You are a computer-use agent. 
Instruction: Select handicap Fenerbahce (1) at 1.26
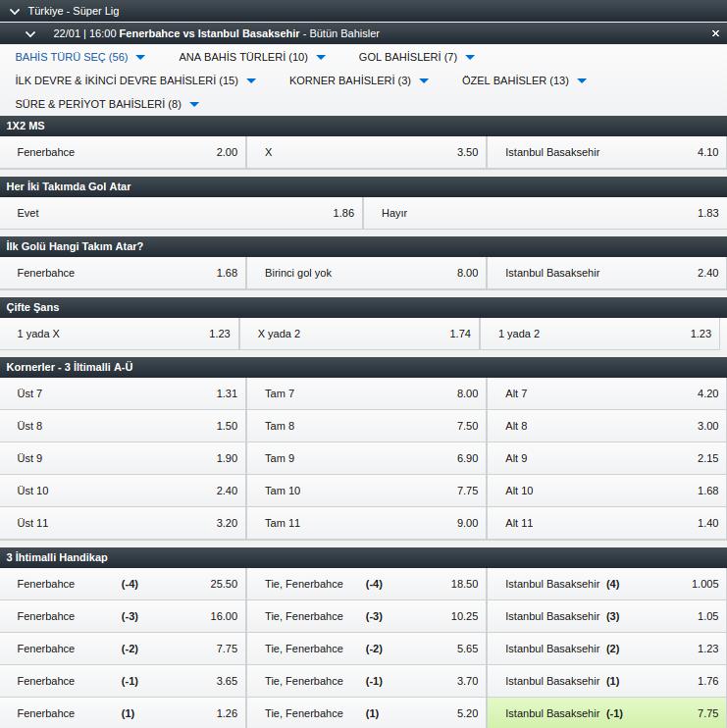click(x=123, y=713)
